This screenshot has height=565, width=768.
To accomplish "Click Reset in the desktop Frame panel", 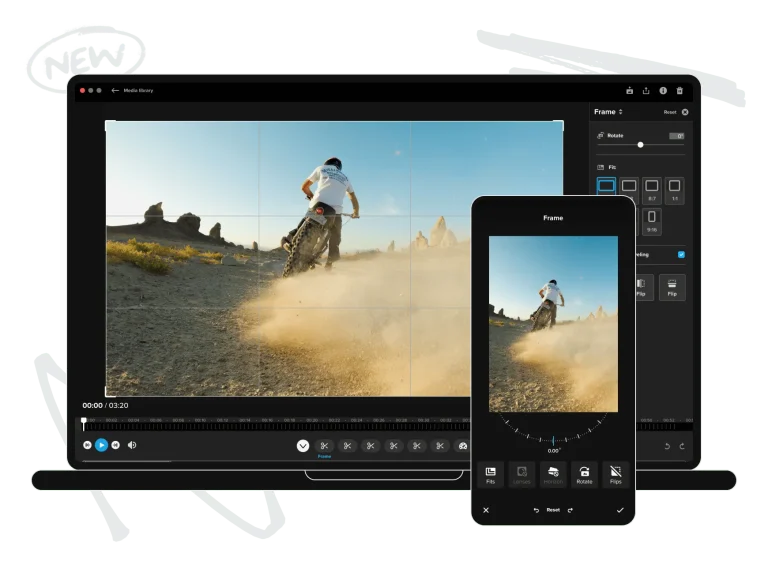I will 670,112.
